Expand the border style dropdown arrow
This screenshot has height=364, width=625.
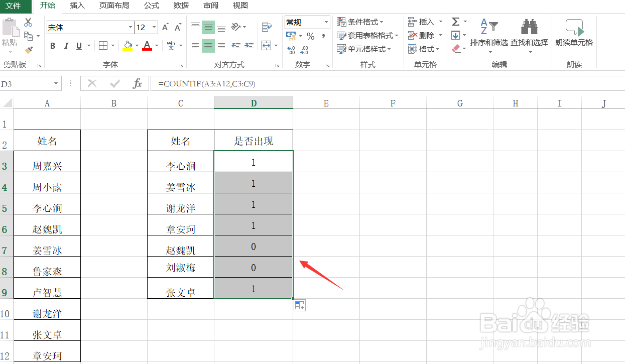coord(112,46)
